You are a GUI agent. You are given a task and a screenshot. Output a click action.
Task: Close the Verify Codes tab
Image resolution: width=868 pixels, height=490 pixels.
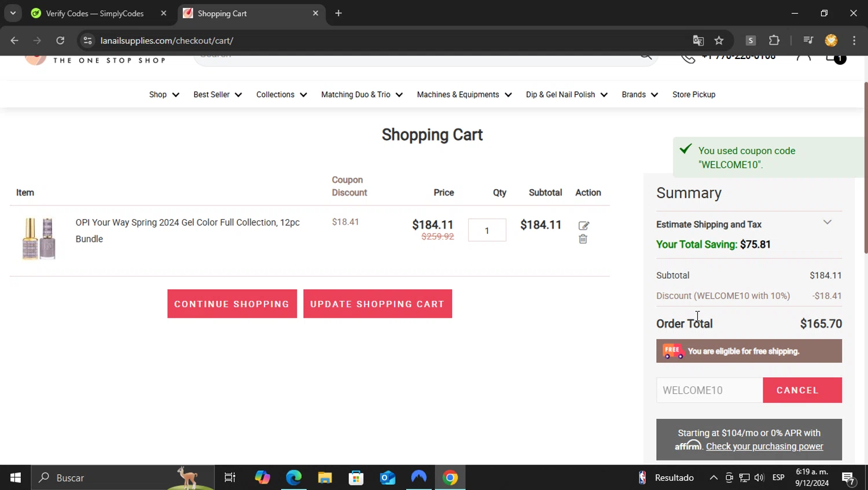pyautogui.click(x=164, y=13)
